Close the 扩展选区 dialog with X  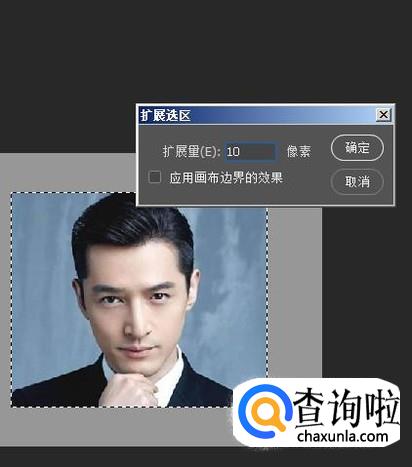(x=384, y=115)
